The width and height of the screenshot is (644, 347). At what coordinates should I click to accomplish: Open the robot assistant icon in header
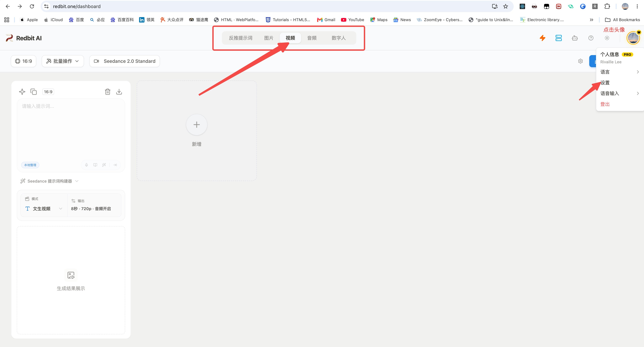coord(575,38)
